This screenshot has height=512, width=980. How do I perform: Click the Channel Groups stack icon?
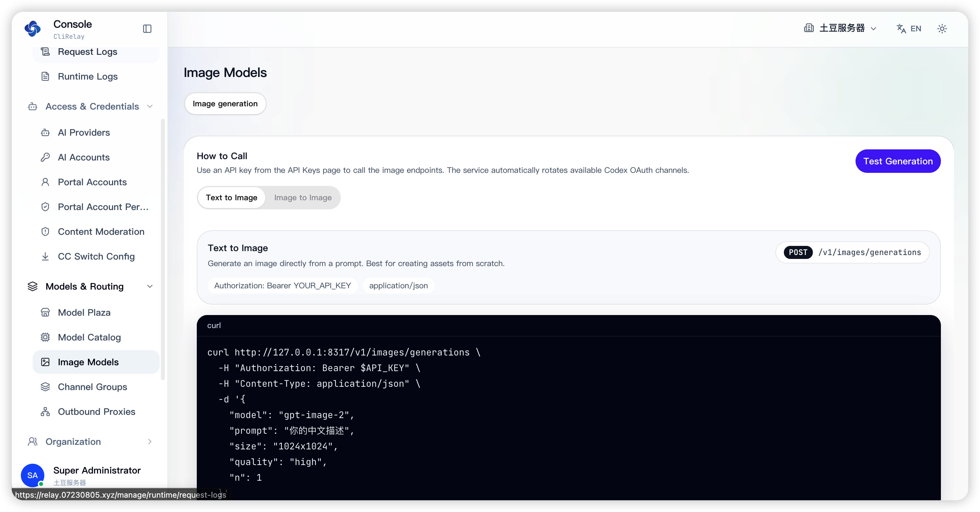click(x=45, y=386)
